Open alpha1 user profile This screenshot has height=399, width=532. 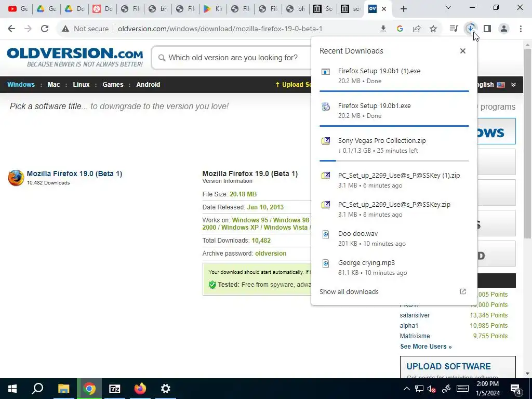[409, 326]
